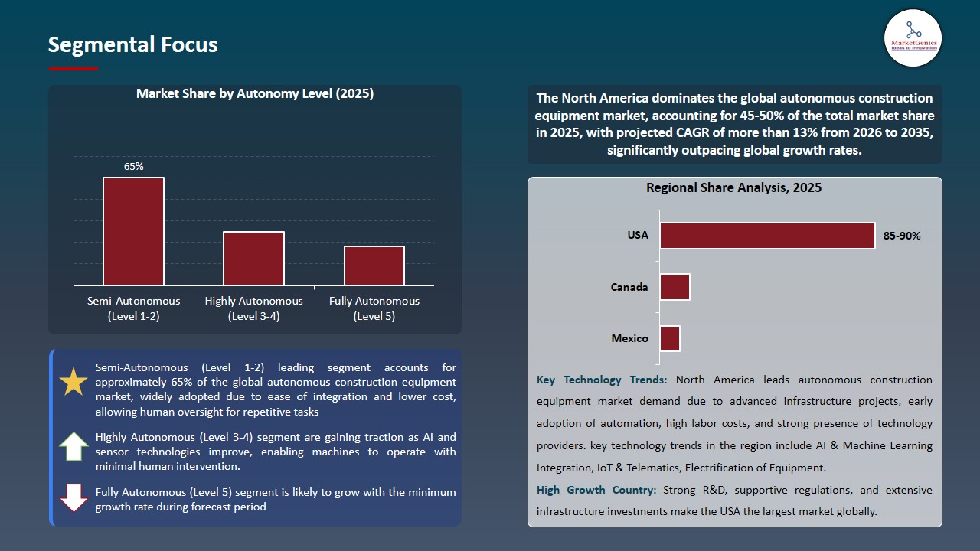
Task: Click the North America dominance summary box
Action: coord(734,124)
